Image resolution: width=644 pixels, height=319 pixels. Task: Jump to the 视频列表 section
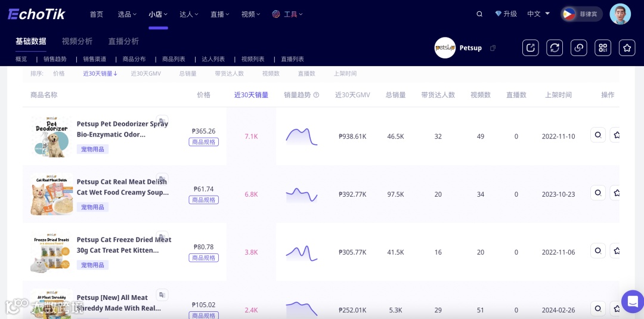253,59
